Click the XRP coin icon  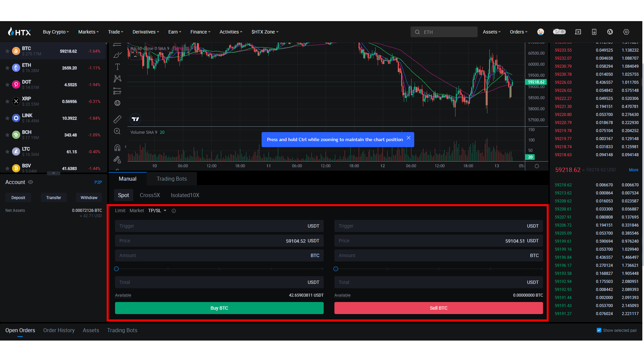(x=16, y=101)
